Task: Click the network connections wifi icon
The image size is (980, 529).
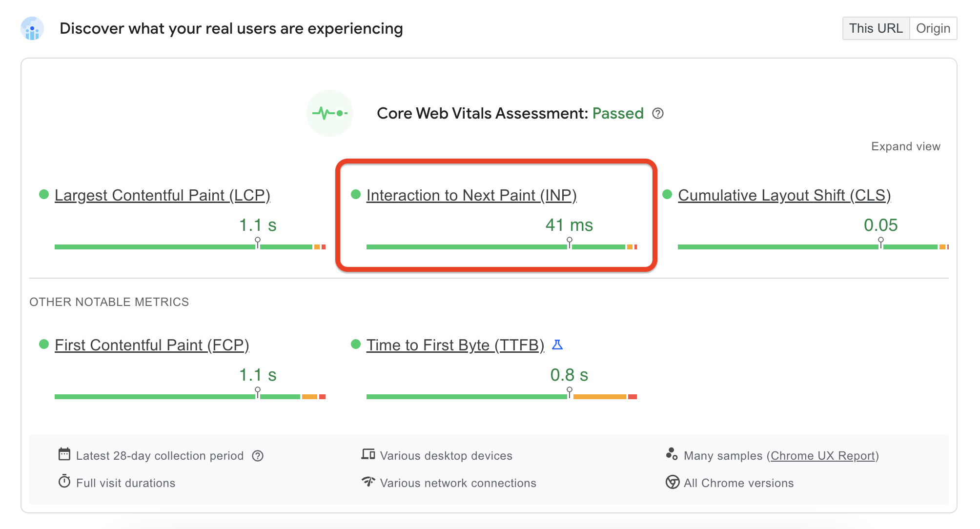Action: [x=368, y=482]
